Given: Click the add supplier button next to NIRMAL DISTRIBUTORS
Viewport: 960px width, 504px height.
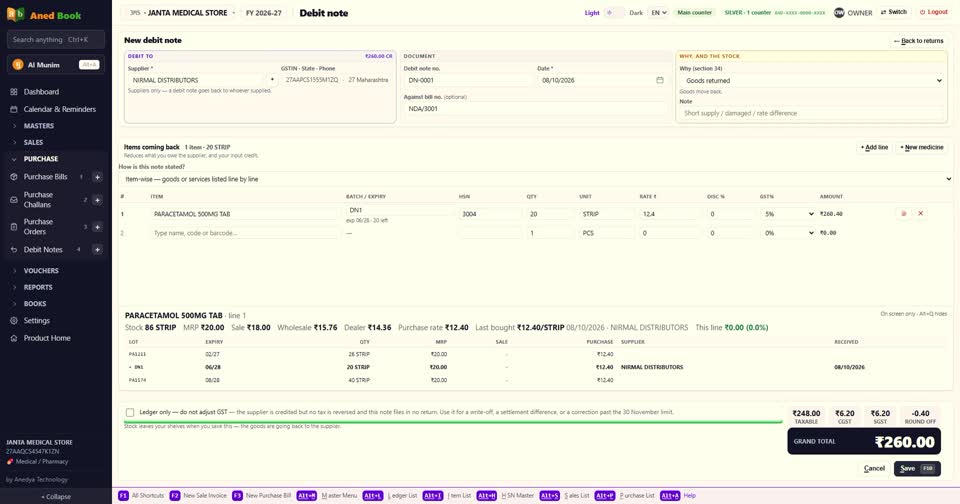Looking at the screenshot, I should click(272, 80).
